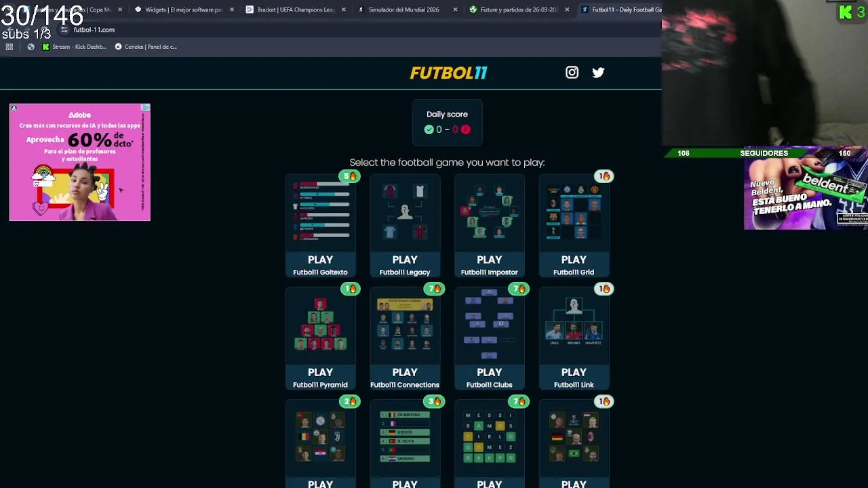868x488 pixels.
Task: Open the Stream - Kick Dashboard bookmark
Action: [74, 47]
